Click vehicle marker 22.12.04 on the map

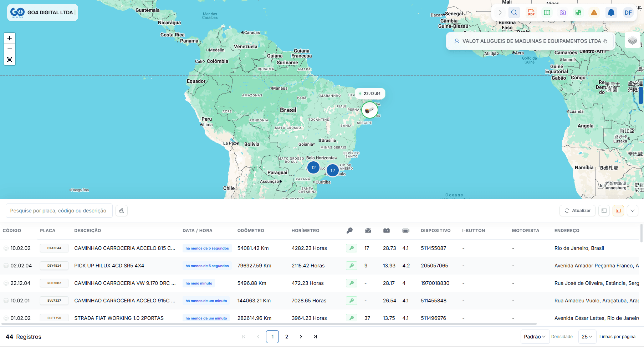pyautogui.click(x=370, y=110)
